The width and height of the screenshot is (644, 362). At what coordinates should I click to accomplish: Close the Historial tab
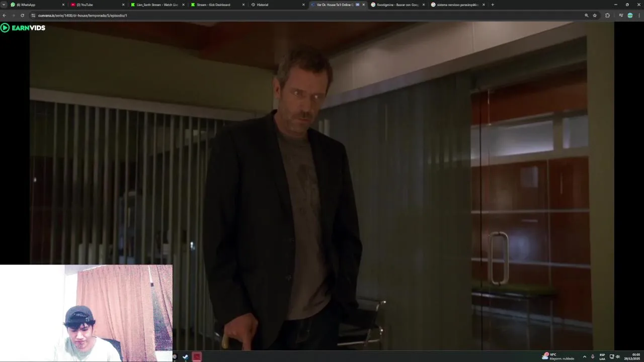tap(303, 5)
